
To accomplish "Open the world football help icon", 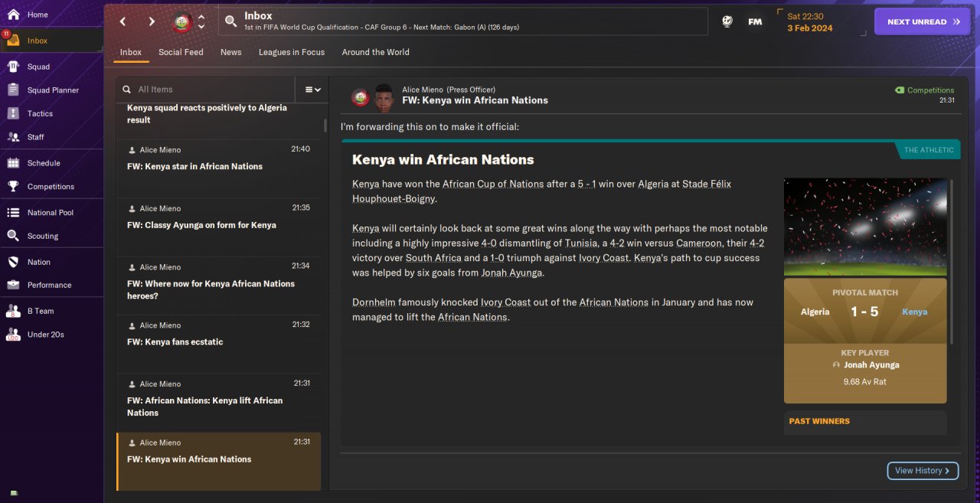I will 727,21.
